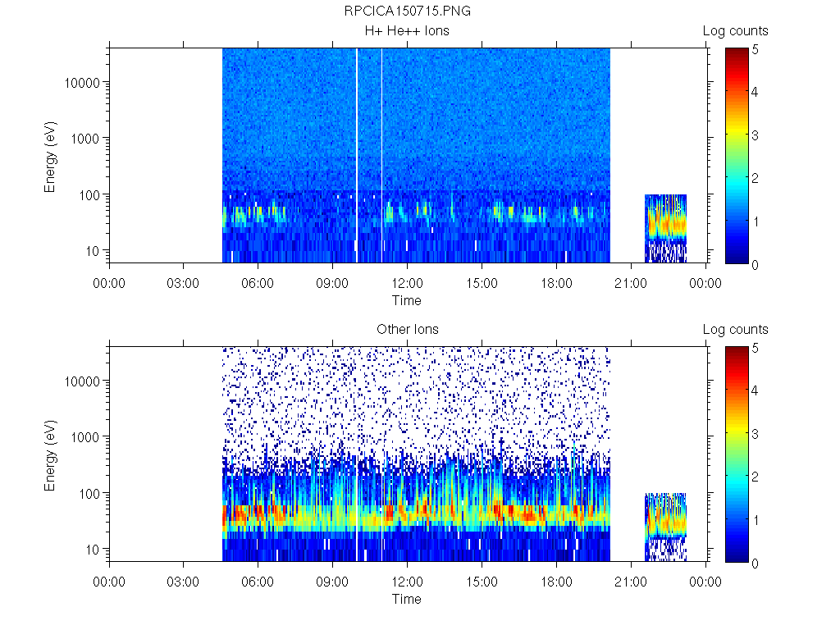
Task: Click the 15:00 time tick under upper plot
Action: point(482,283)
